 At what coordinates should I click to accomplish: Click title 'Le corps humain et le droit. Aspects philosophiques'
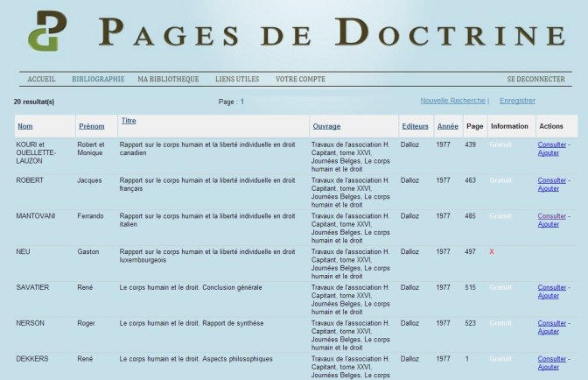click(196, 359)
